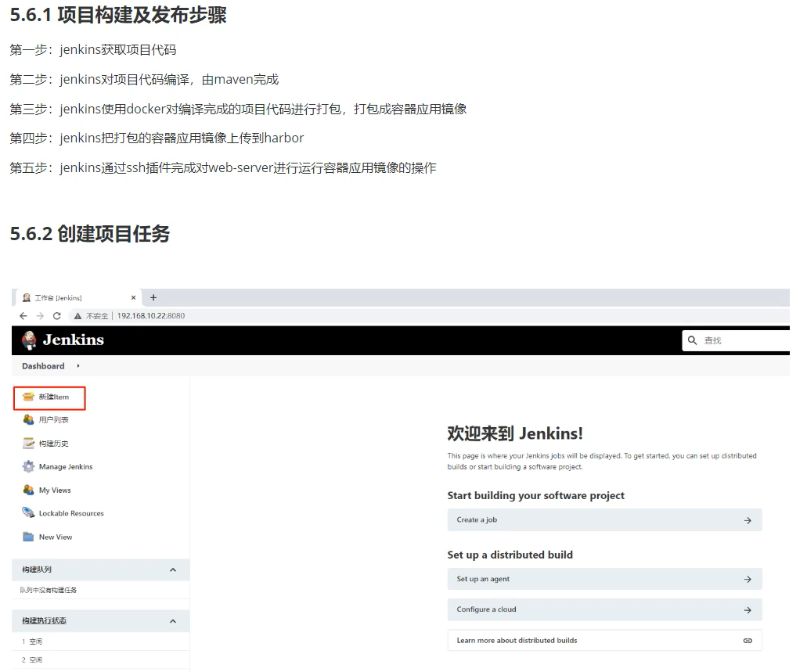The image size is (807, 672).
Task: Open Learn more about distributed builds
Action: [605, 641]
